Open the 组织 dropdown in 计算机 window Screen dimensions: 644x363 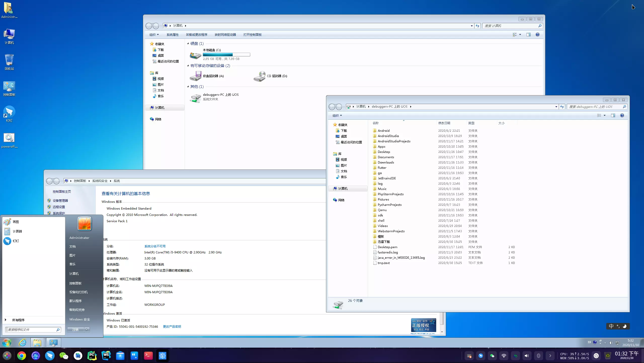coord(154,35)
